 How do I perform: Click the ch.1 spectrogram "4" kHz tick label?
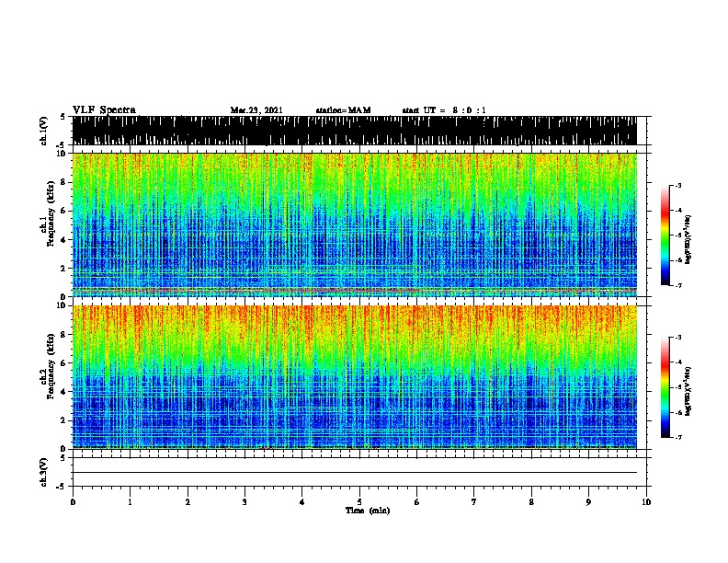point(64,240)
